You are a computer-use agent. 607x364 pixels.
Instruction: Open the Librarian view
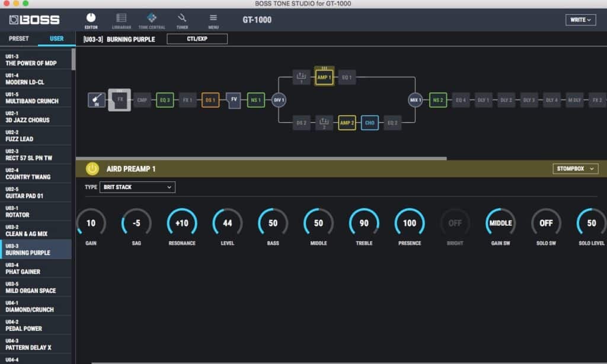point(121,21)
